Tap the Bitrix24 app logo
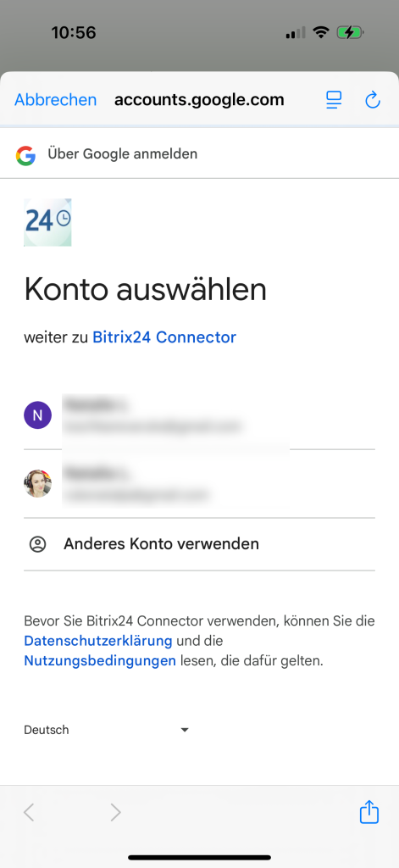Viewport: 399px width, 868px height. click(47, 222)
